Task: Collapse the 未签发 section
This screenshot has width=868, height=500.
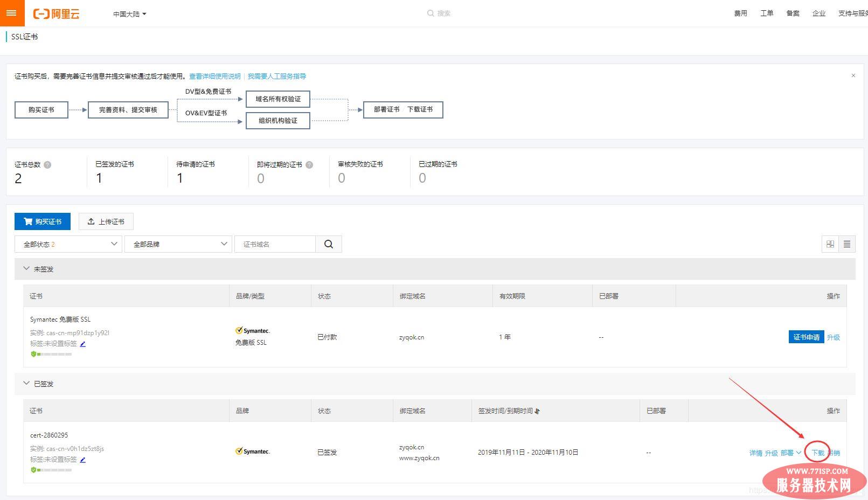Action: pos(26,268)
